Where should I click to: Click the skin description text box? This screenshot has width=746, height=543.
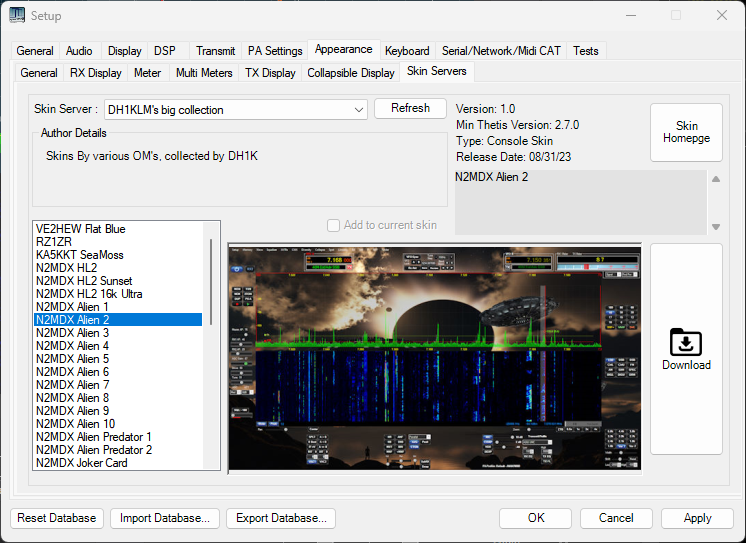[x=580, y=202]
